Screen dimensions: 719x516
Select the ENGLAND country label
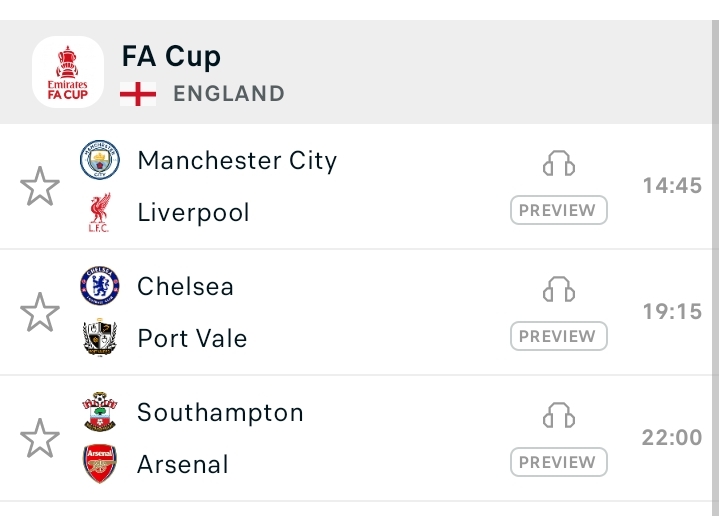click(229, 94)
